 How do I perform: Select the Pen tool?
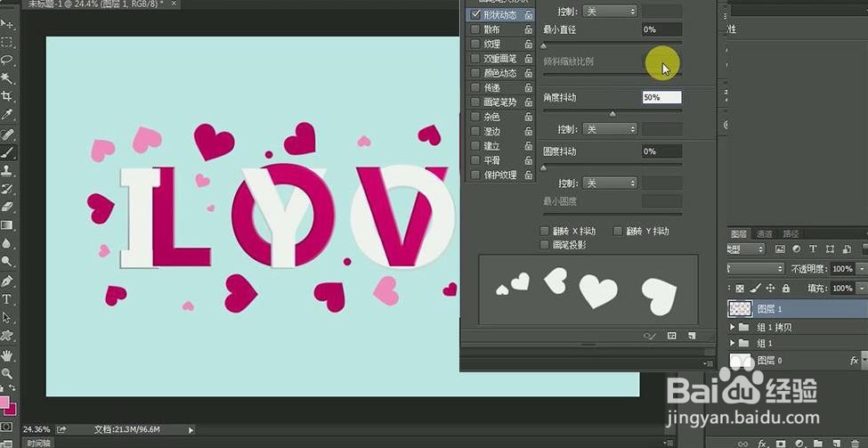(7, 281)
